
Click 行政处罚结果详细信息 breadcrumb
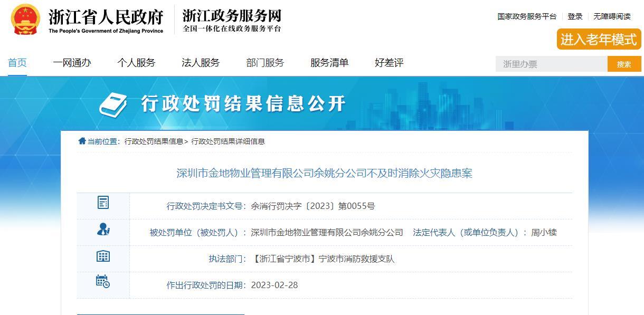tap(228, 141)
